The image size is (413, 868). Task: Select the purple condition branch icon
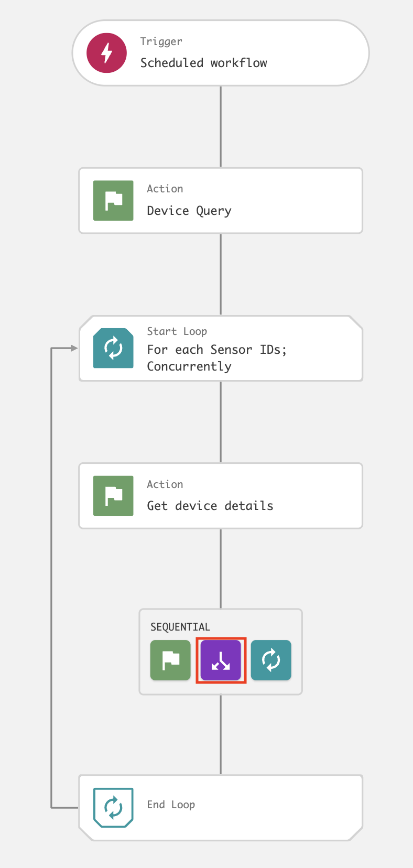[x=221, y=660]
